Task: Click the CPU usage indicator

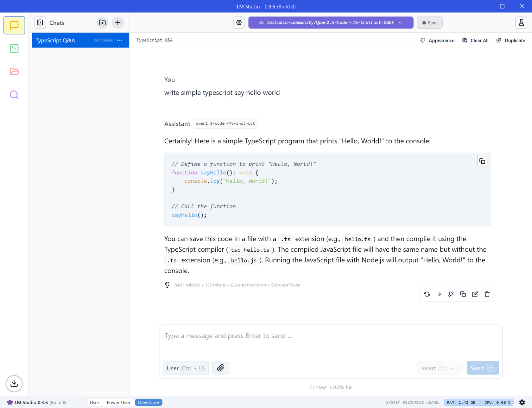Action: coord(497,402)
